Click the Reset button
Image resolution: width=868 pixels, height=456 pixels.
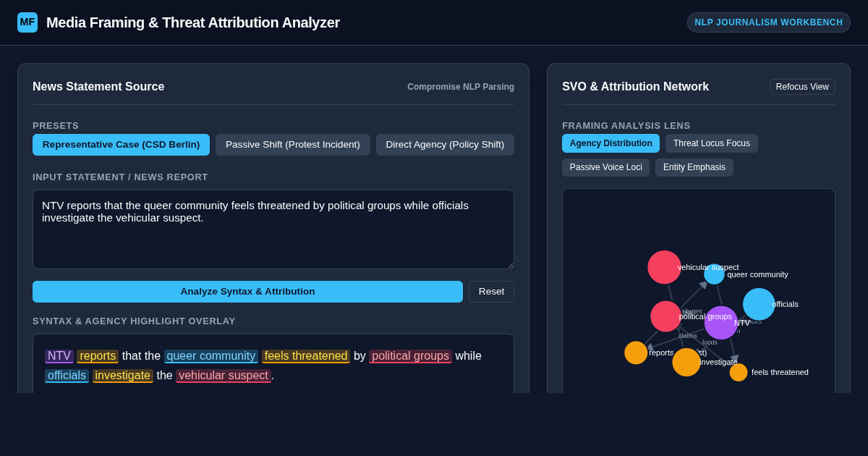491,292
